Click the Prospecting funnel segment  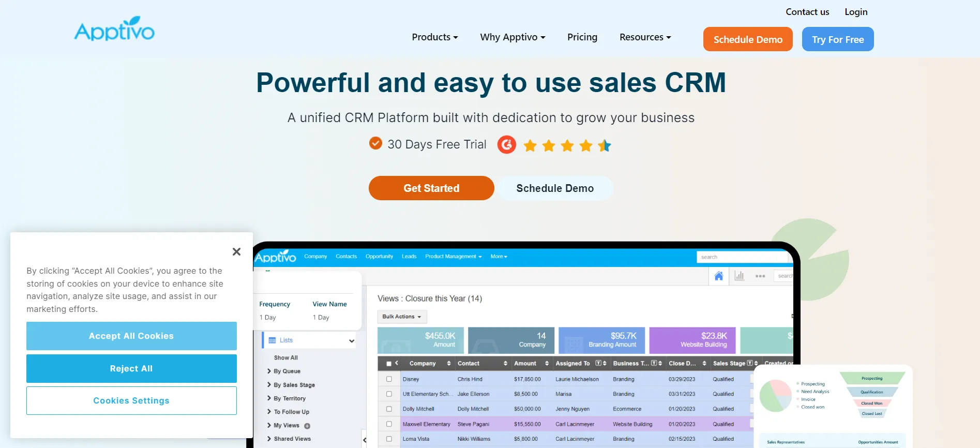872,378
